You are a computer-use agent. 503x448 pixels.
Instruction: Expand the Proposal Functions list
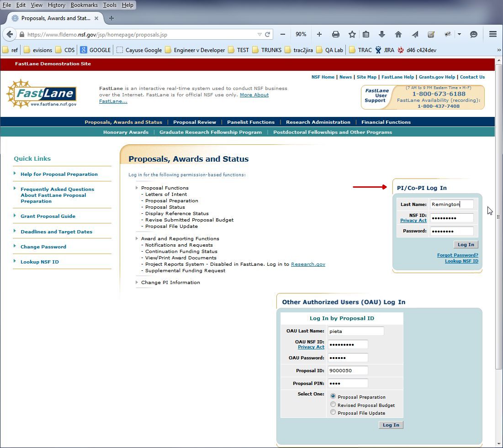[x=137, y=188]
